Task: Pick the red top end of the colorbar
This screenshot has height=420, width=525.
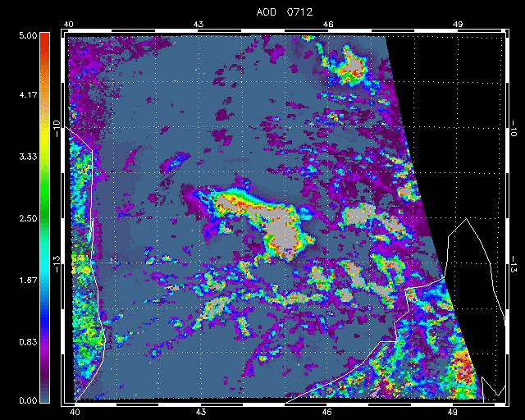Action: coord(45,41)
